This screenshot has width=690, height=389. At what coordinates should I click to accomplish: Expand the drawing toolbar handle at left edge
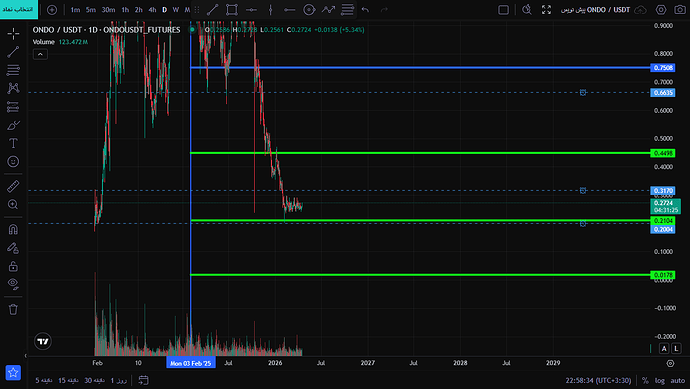[26, 356]
